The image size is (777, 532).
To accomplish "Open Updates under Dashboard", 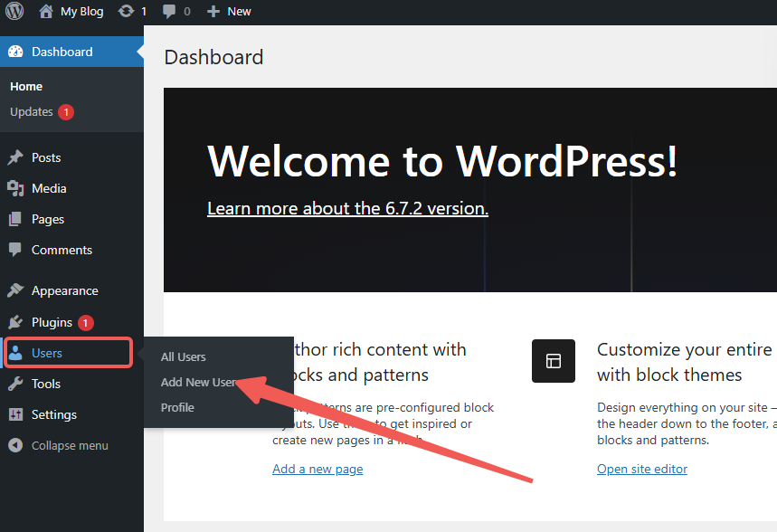I will (x=32, y=112).
